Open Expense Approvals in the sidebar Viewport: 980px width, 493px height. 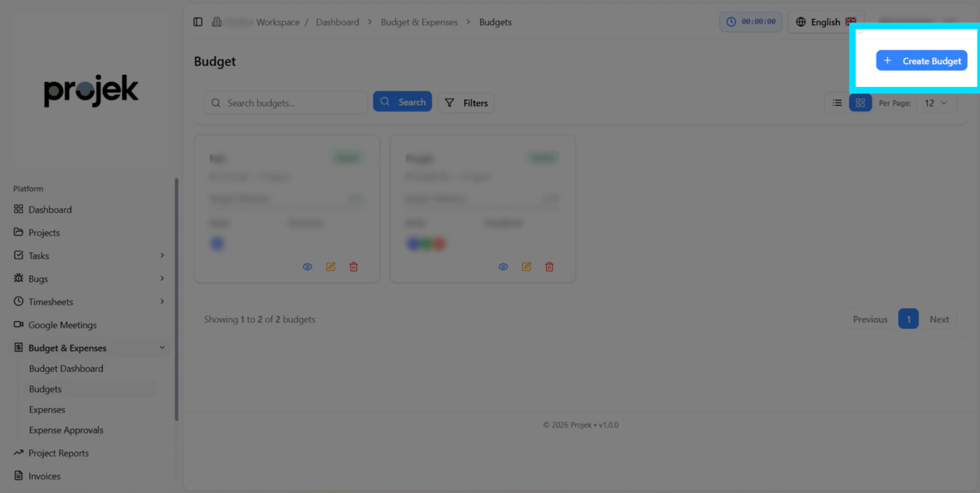(66, 430)
